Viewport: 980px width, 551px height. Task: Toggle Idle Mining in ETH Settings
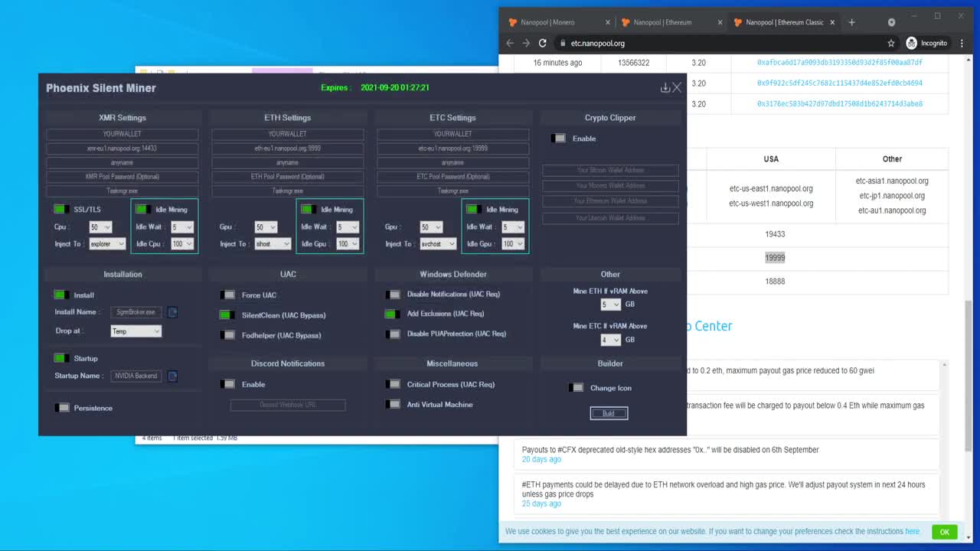pos(309,209)
